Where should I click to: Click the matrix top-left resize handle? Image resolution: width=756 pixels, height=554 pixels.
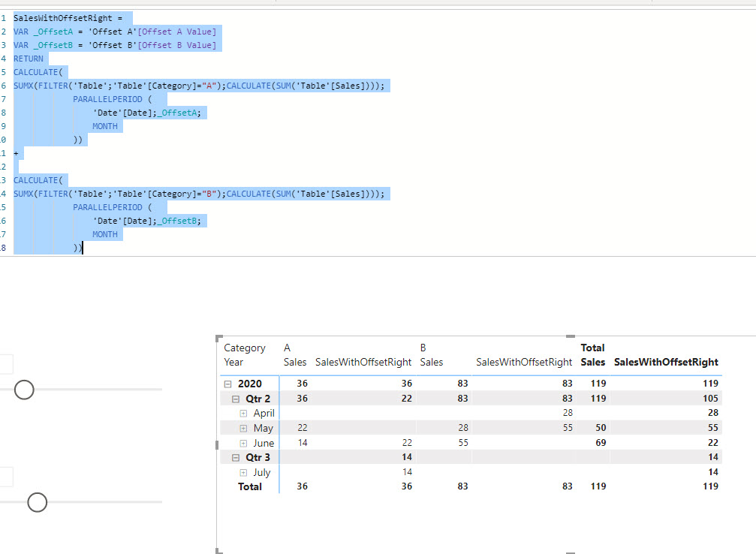(x=218, y=338)
